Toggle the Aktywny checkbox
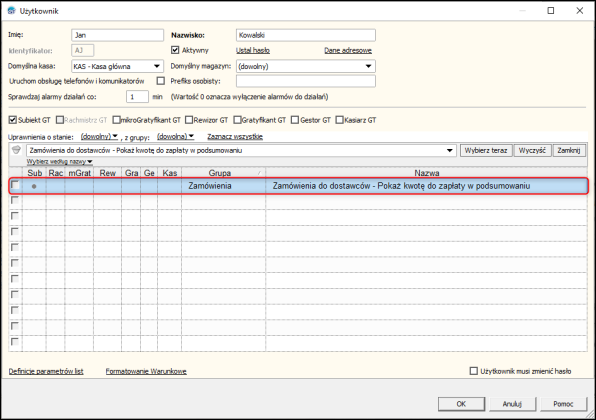The image size is (596, 420). 175,50
